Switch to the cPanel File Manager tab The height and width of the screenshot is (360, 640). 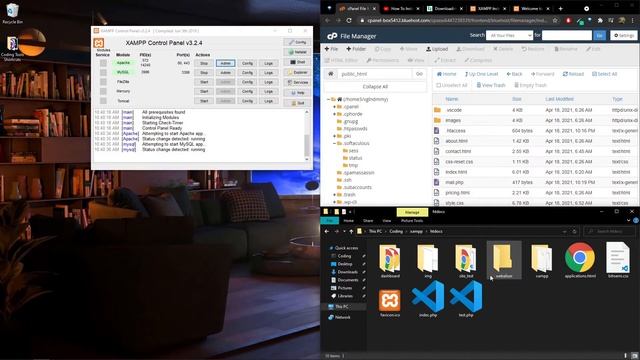pos(358,8)
